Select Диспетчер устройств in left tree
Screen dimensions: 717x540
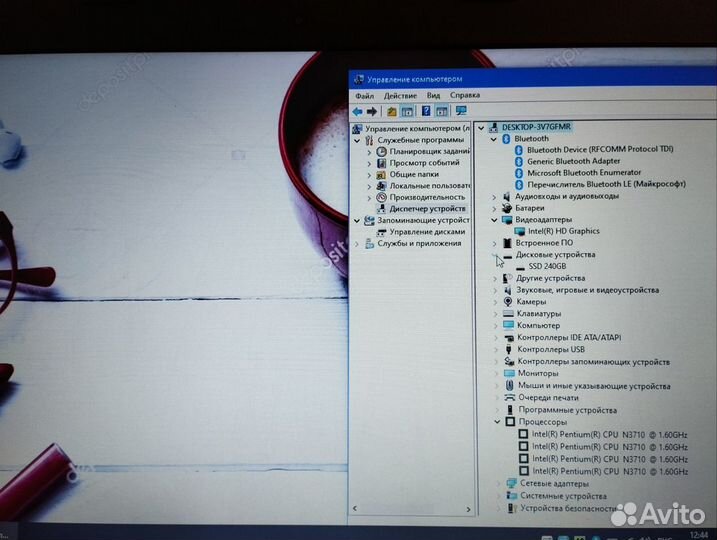pyautogui.click(x=427, y=209)
